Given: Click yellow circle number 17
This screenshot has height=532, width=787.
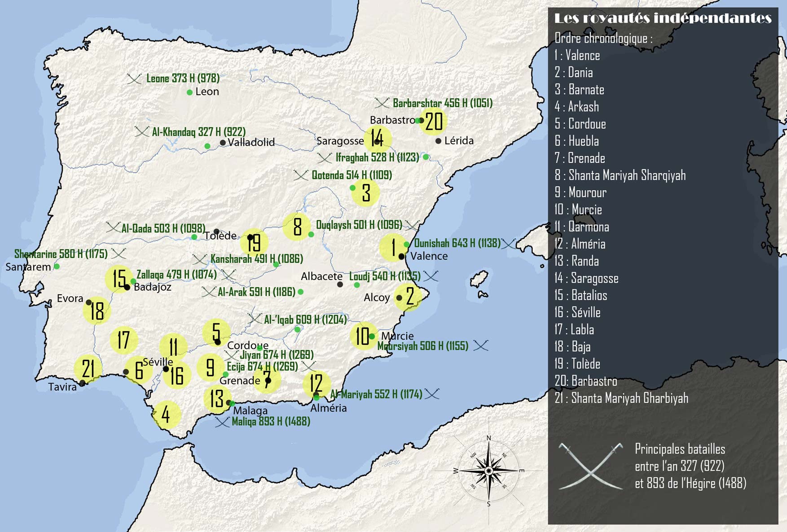Looking at the screenshot, I should coord(123,340).
